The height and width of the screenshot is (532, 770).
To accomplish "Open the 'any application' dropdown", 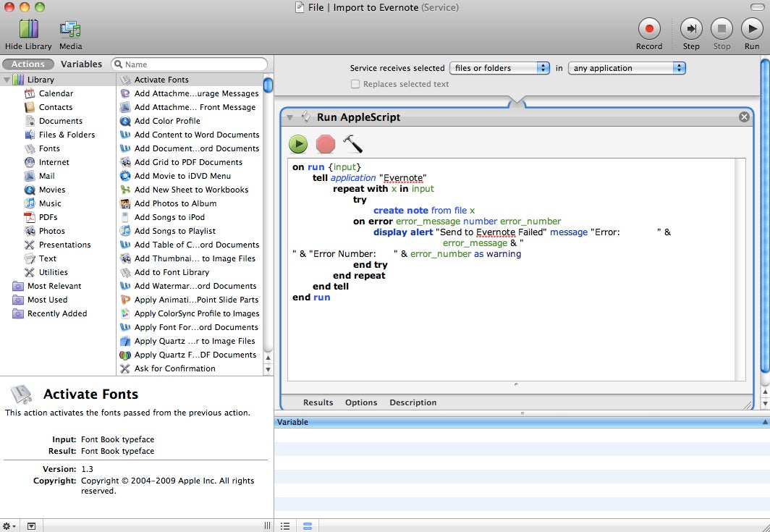I will [627, 68].
